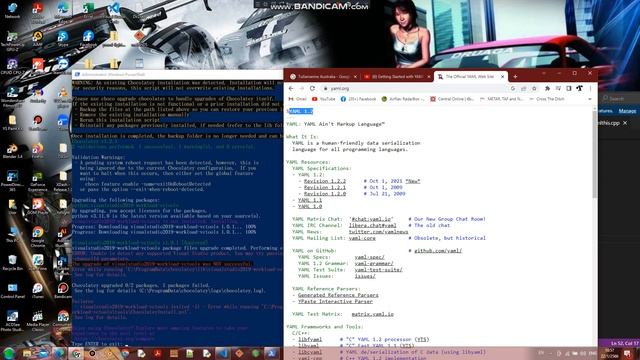Image resolution: width=640 pixels, height=360 pixels.
Task: Open yaml-spec/ GitHub link
Action: (369, 257)
